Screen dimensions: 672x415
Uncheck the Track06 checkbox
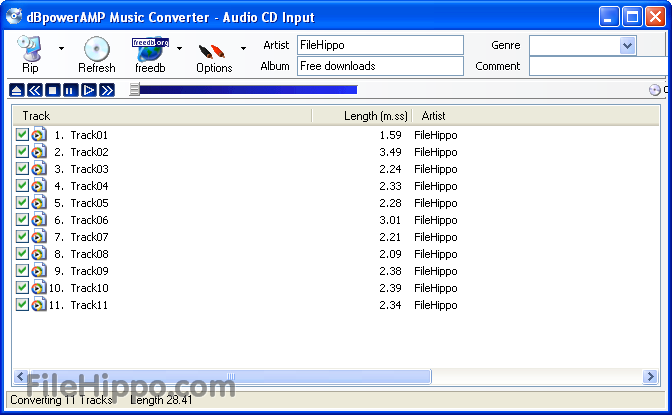click(x=22, y=220)
